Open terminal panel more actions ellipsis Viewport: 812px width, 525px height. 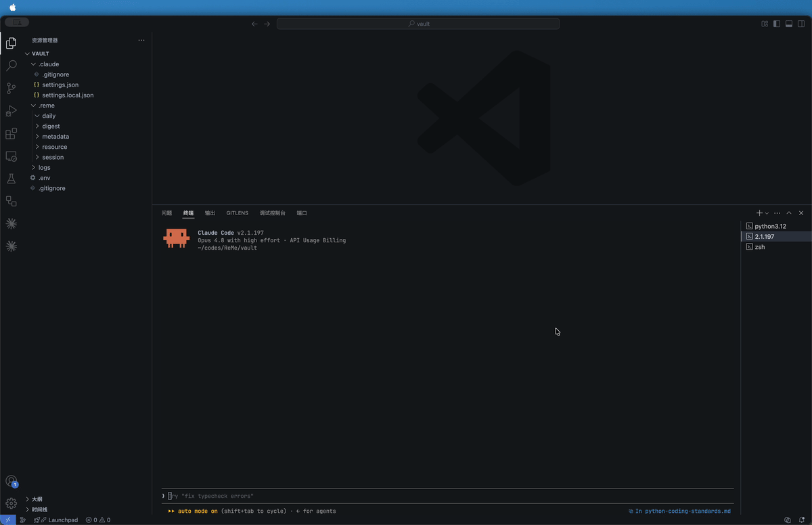tap(777, 213)
